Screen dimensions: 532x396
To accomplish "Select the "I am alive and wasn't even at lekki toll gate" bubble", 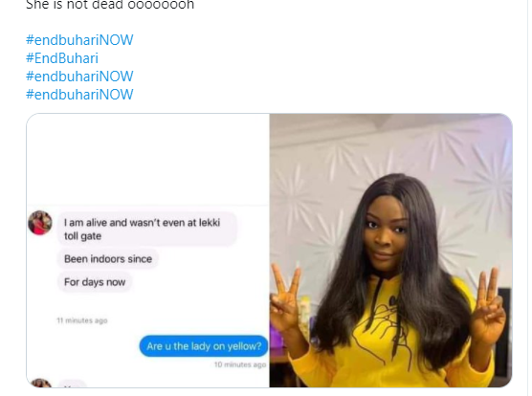I will click(x=147, y=230).
